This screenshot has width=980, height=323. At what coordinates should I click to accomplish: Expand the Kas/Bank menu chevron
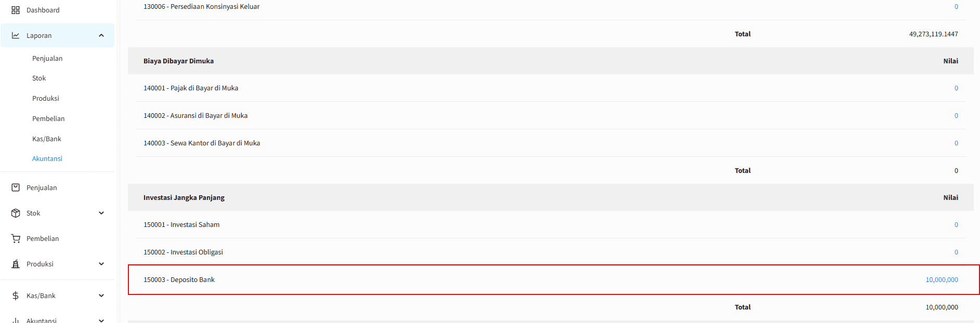101,295
